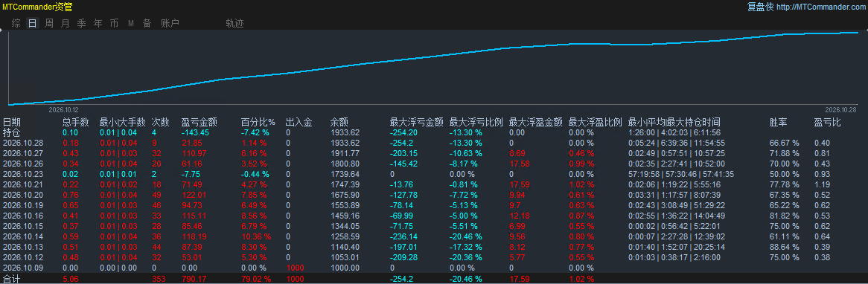Click the 最大浮亏比例 column header

click(476, 122)
